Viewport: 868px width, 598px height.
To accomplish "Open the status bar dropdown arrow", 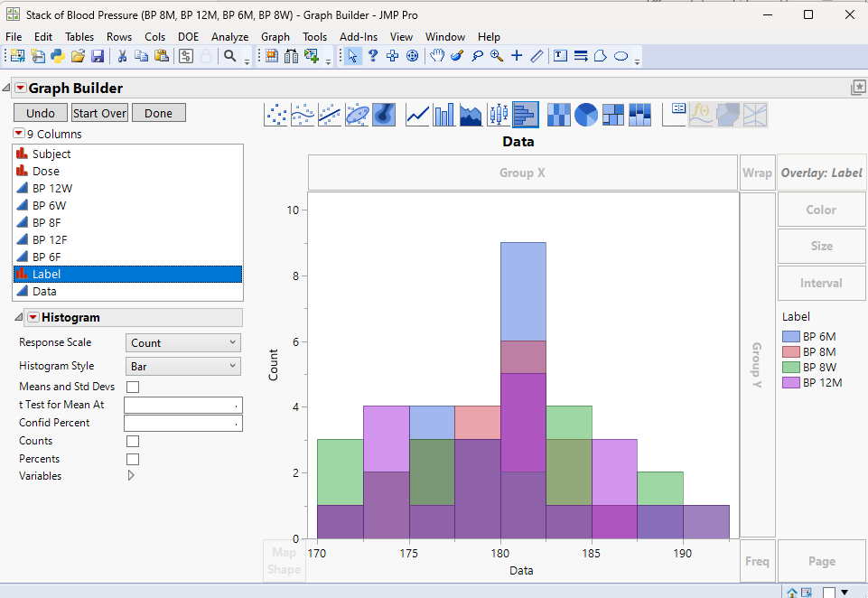I will tap(845, 592).
